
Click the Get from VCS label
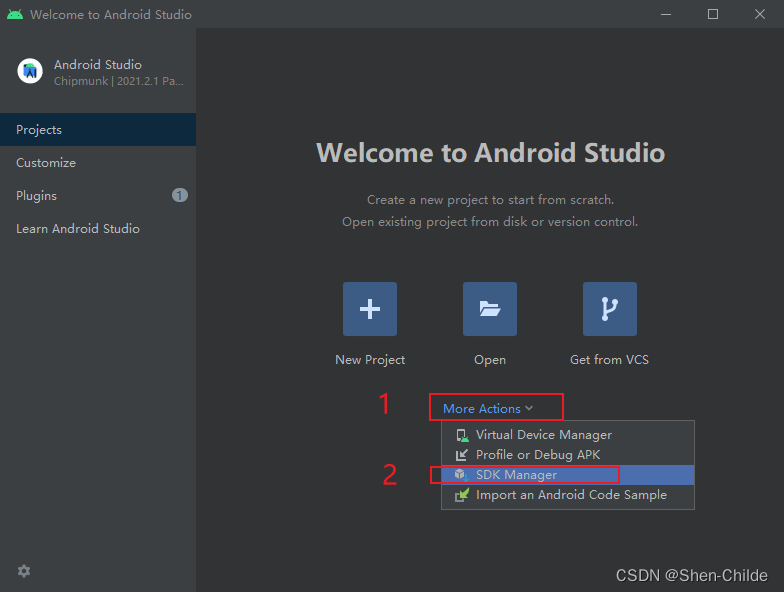click(x=610, y=360)
